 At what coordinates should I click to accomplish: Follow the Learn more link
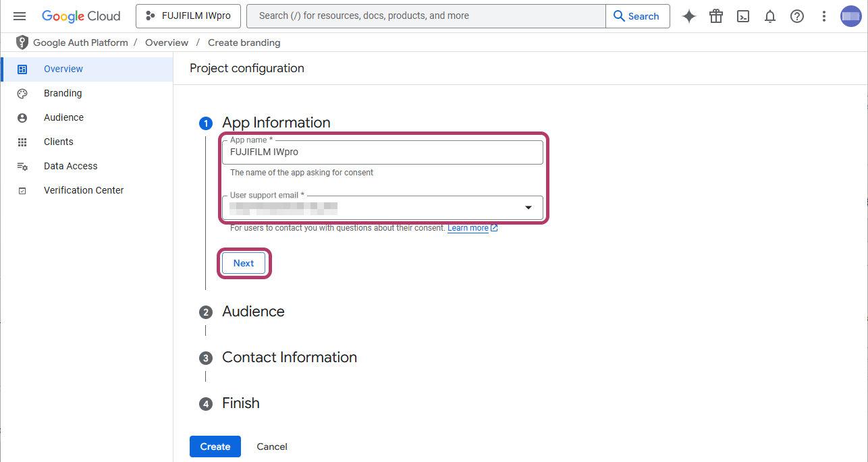468,228
